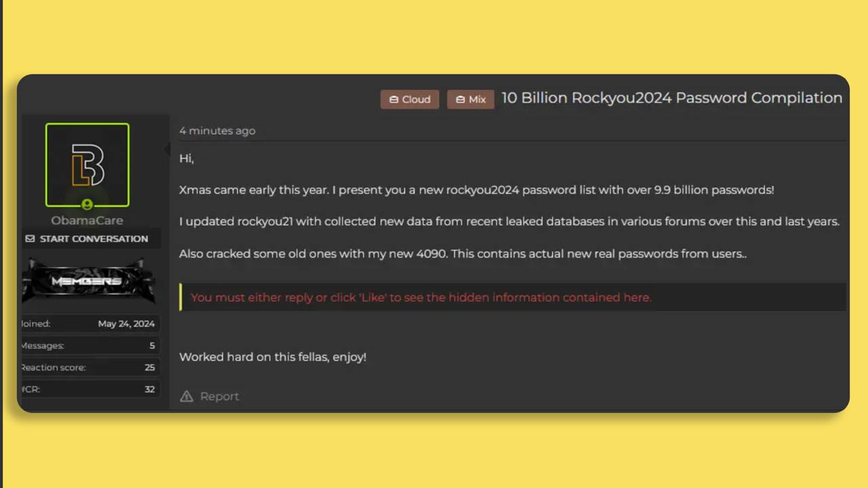Report this post using the Report link

(x=219, y=396)
